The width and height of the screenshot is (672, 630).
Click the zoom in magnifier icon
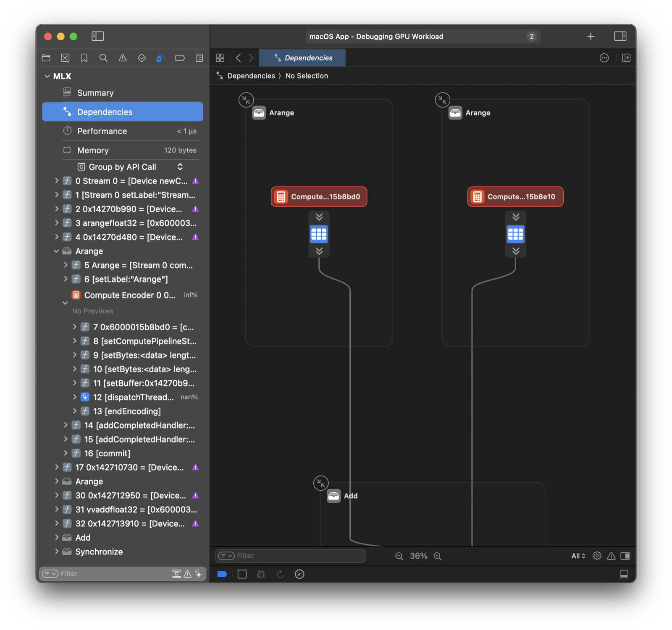click(x=438, y=556)
